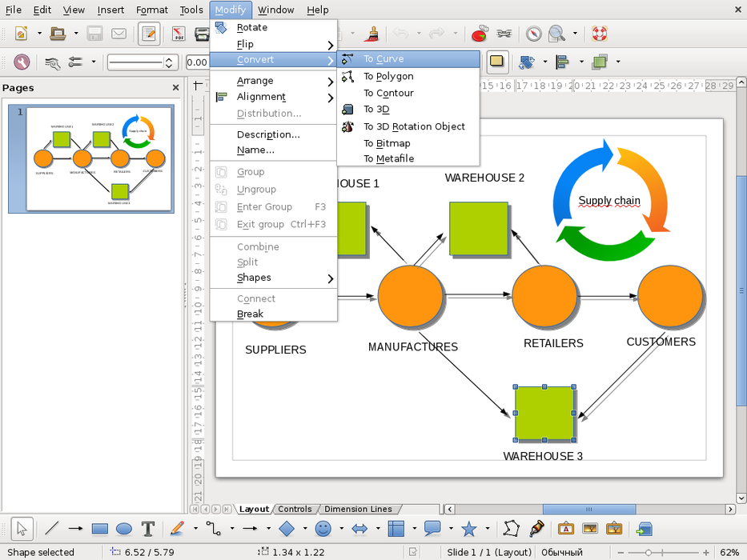This screenshot has width=747, height=560.
Task: Click the Help lifebuoy icon
Action: click(x=599, y=34)
